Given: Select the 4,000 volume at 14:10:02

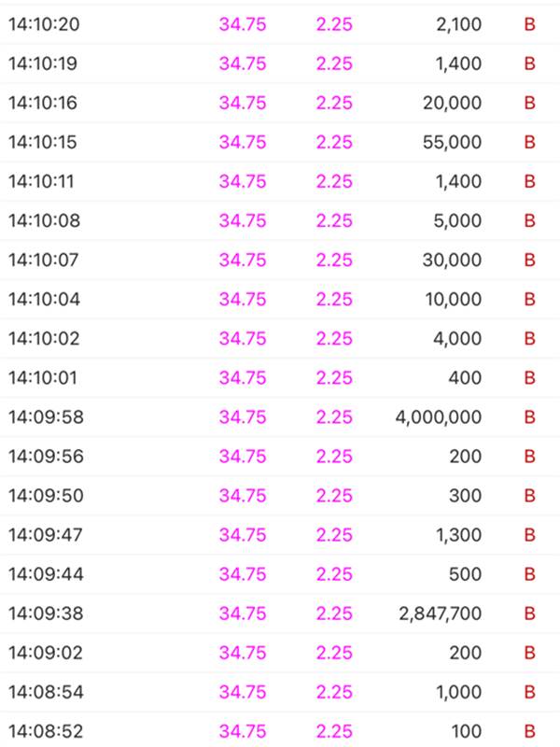Looking at the screenshot, I should pos(457,338).
